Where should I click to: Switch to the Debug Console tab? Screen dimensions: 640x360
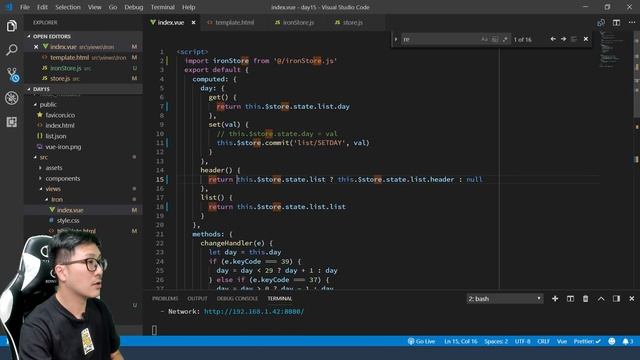[237, 299]
